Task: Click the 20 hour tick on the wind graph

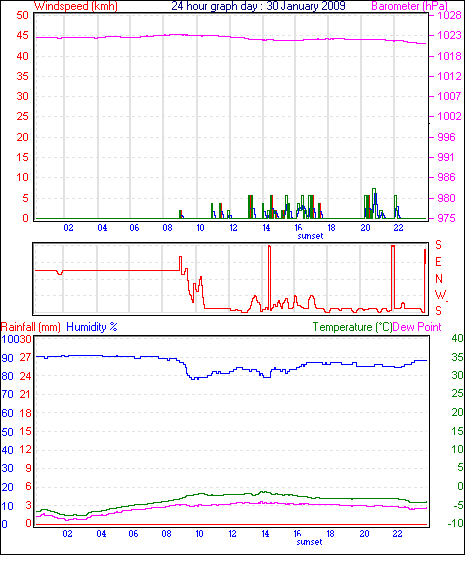Action: click(365, 228)
